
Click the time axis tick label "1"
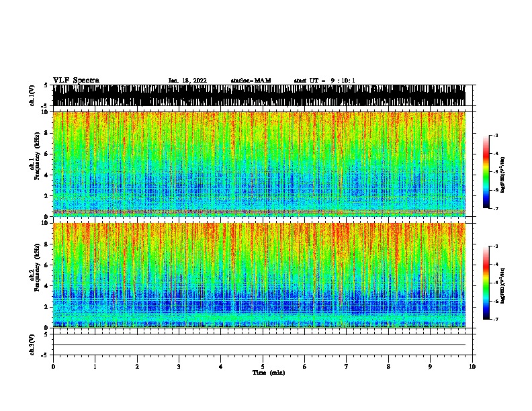click(95, 367)
